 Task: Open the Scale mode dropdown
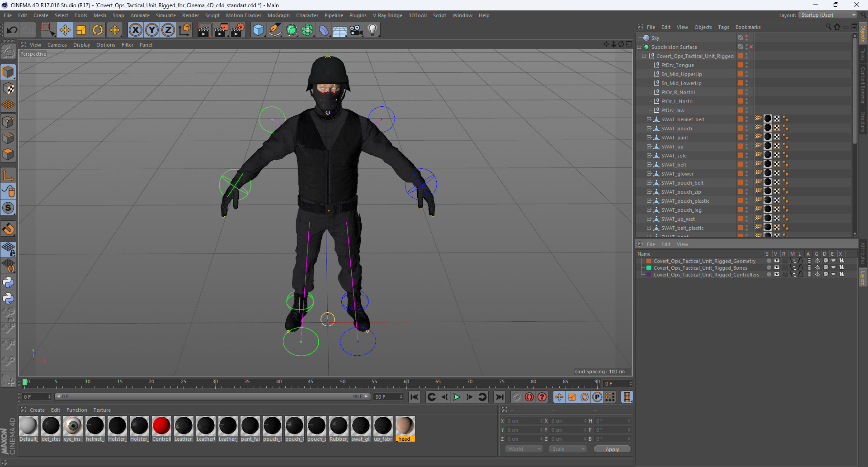point(567,449)
